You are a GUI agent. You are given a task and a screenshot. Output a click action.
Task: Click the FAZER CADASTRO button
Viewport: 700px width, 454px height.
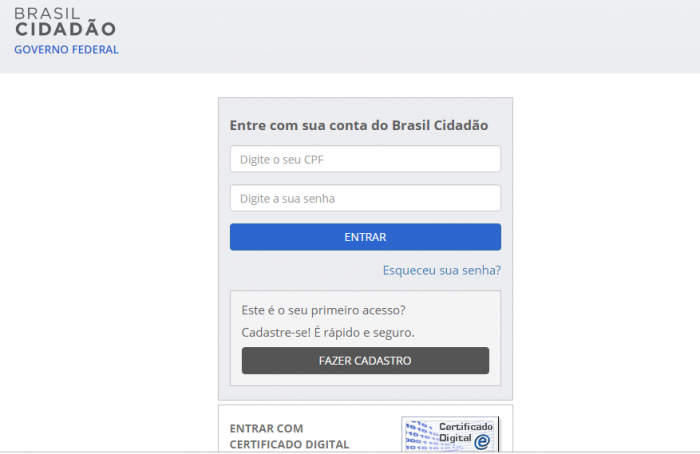click(365, 361)
